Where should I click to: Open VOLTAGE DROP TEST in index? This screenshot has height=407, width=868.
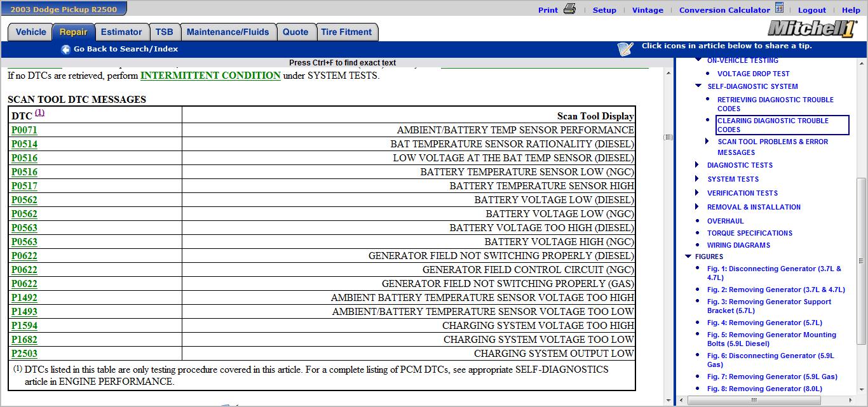pos(754,74)
